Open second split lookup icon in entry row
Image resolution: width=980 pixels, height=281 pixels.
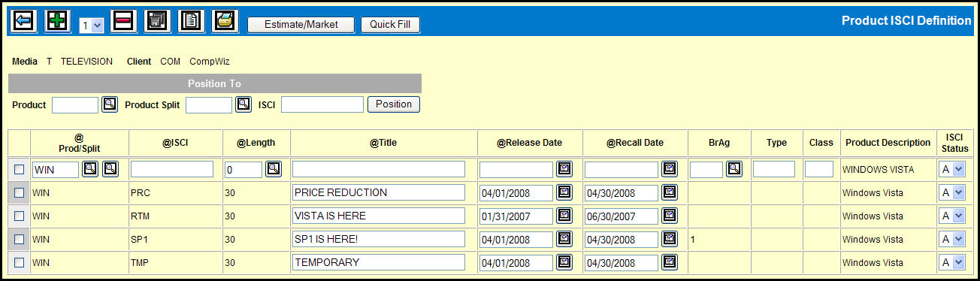click(110, 169)
